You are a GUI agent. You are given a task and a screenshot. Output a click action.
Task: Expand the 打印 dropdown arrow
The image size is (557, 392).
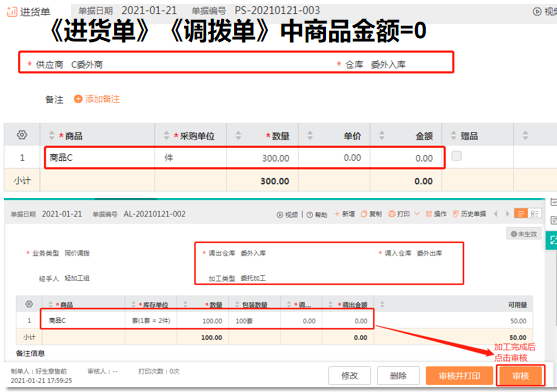[x=417, y=214]
